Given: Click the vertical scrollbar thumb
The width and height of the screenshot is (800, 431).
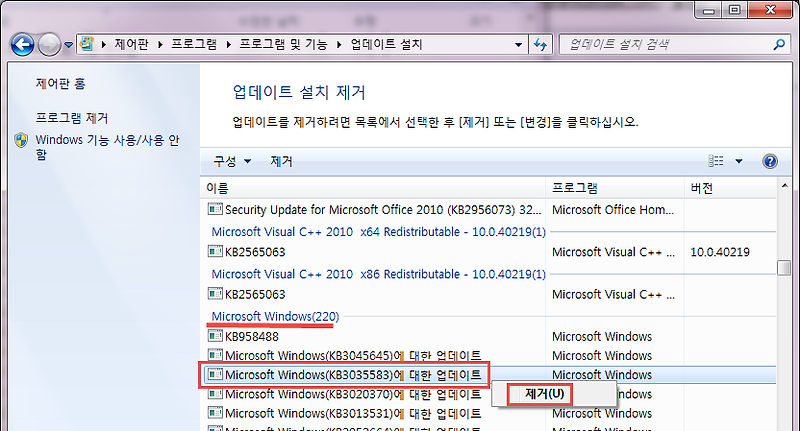Looking at the screenshot, I should tap(784, 268).
